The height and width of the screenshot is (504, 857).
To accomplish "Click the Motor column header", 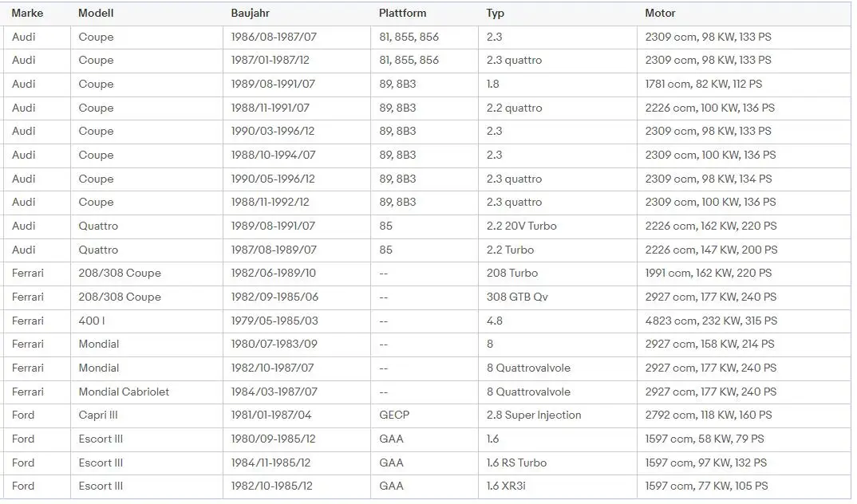I will point(660,14).
